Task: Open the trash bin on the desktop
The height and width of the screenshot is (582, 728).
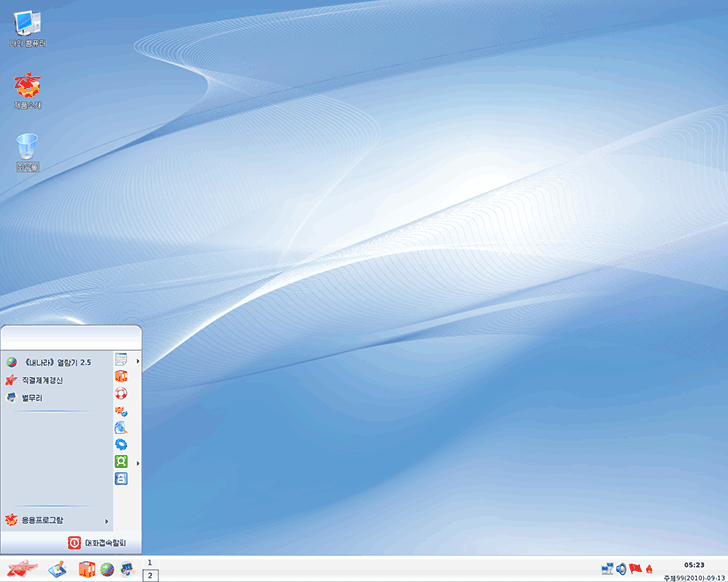Action: tap(27, 150)
